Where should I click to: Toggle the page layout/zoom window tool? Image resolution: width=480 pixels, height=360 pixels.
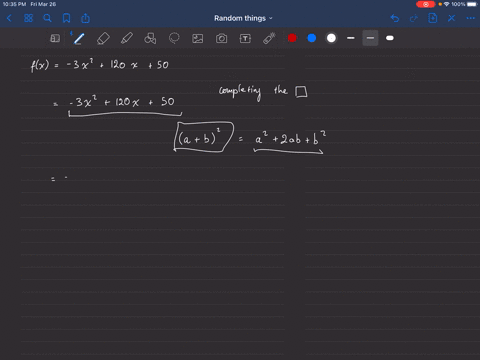click(55, 38)
